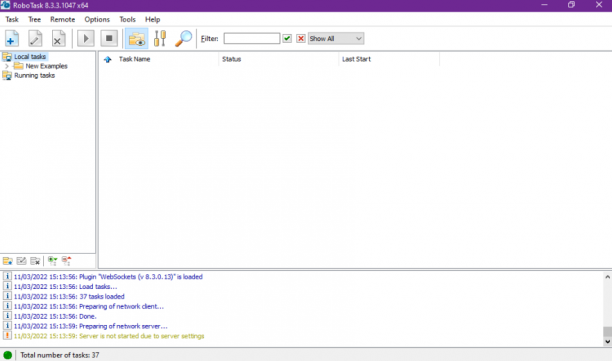Stop the task with Stop button

[109, 38]
